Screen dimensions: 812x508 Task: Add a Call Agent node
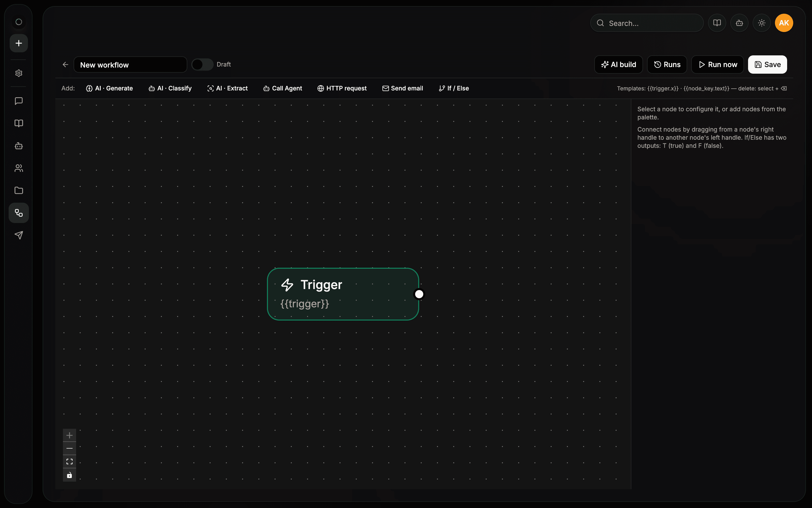282,88
